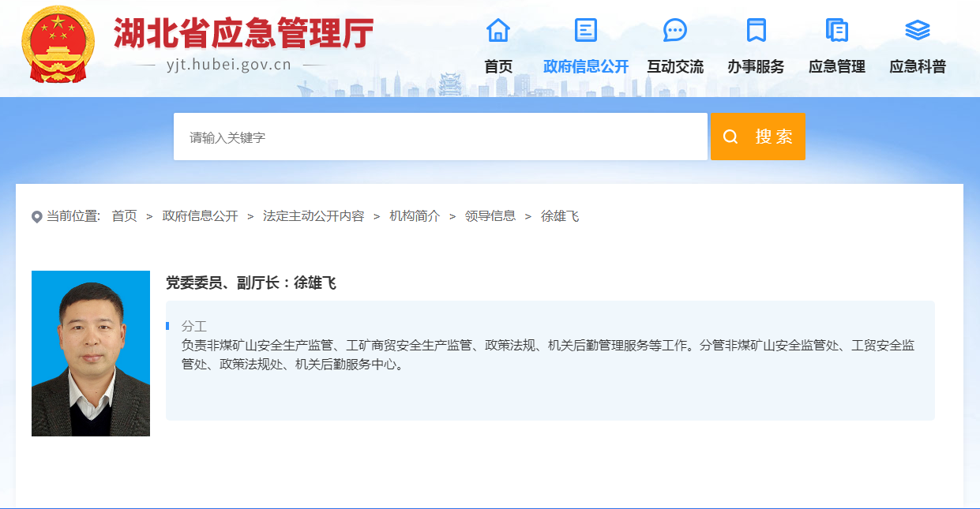
Task: Click the 互动交流 chat bubble icon
Action: pos(674,29)
